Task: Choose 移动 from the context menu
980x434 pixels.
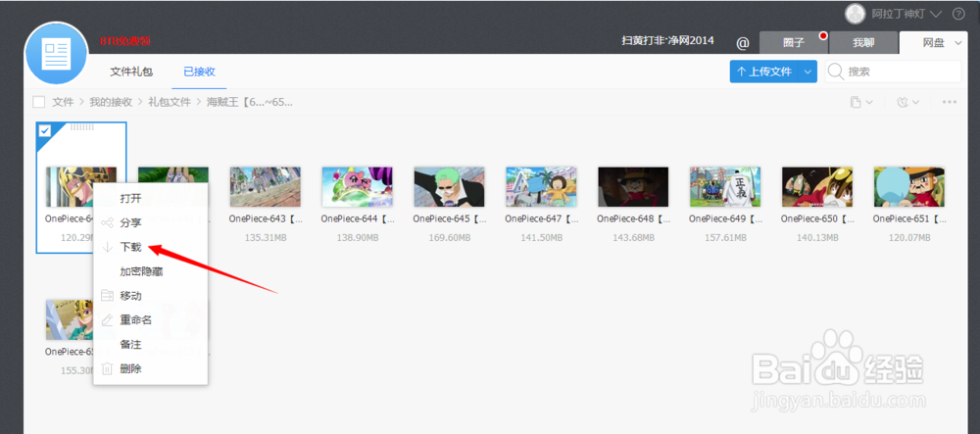Action: point(130,295)
